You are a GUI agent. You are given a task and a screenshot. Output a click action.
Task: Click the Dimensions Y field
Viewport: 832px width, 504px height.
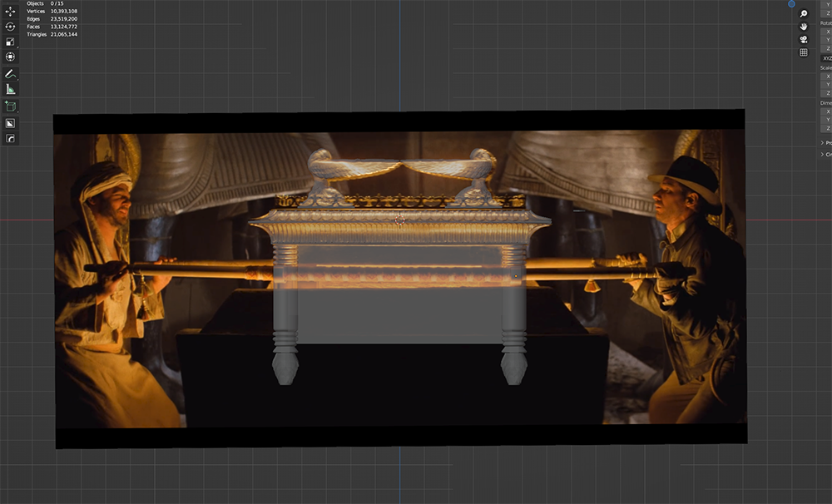827,120
